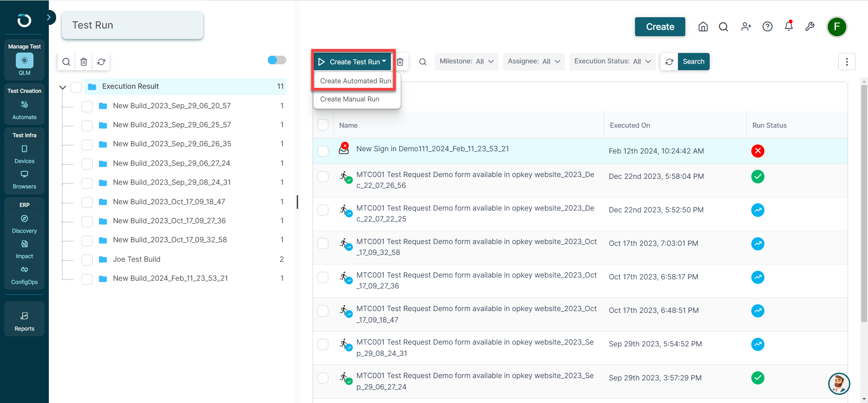The height and width of the screenshot is (403, 868).
Task: Open the chatbot assistant avatar
Action: coord(839,384)
